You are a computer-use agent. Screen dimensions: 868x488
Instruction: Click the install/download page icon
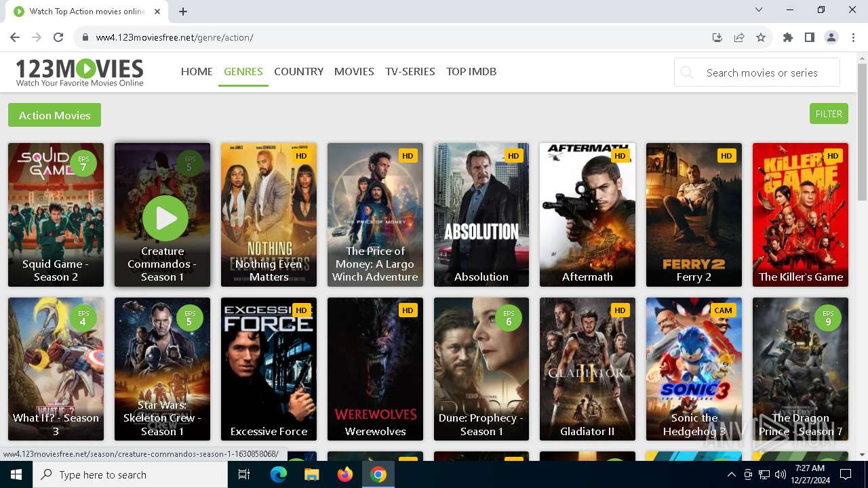pos(717,37)
